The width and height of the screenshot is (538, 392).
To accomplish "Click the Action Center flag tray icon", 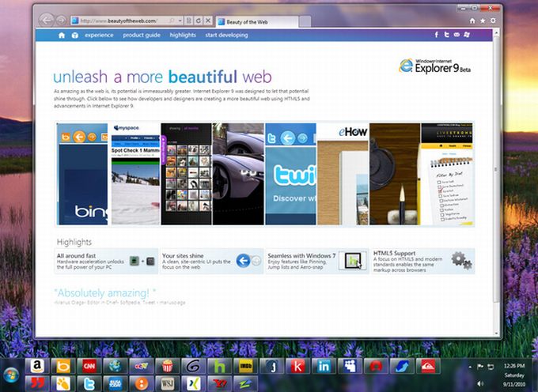I will point(480,367).
